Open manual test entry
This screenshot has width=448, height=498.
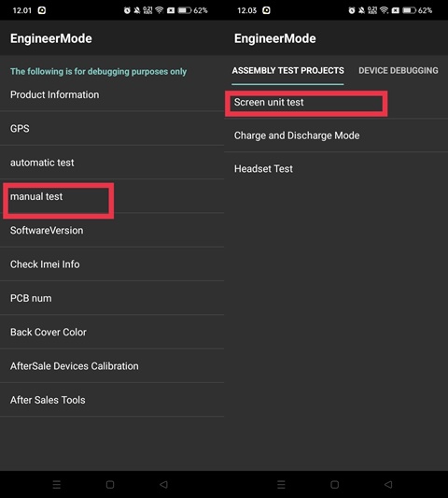[x=112, y=196]
